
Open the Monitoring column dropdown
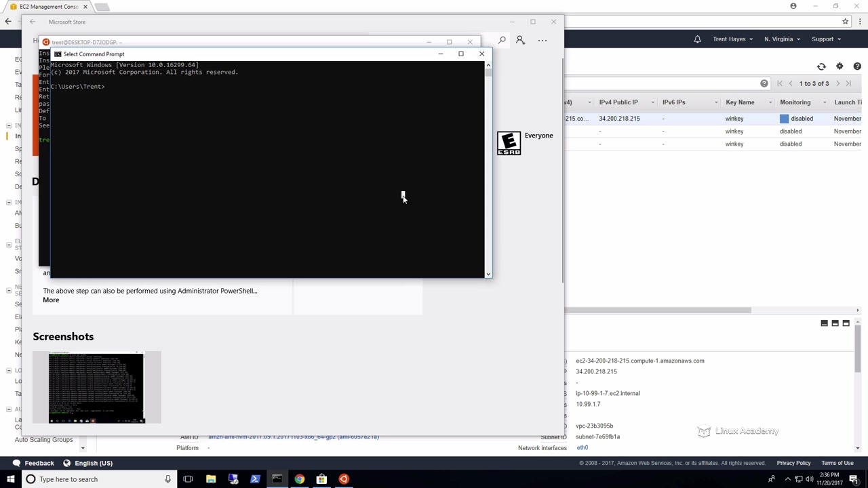[x=825, y=102]
